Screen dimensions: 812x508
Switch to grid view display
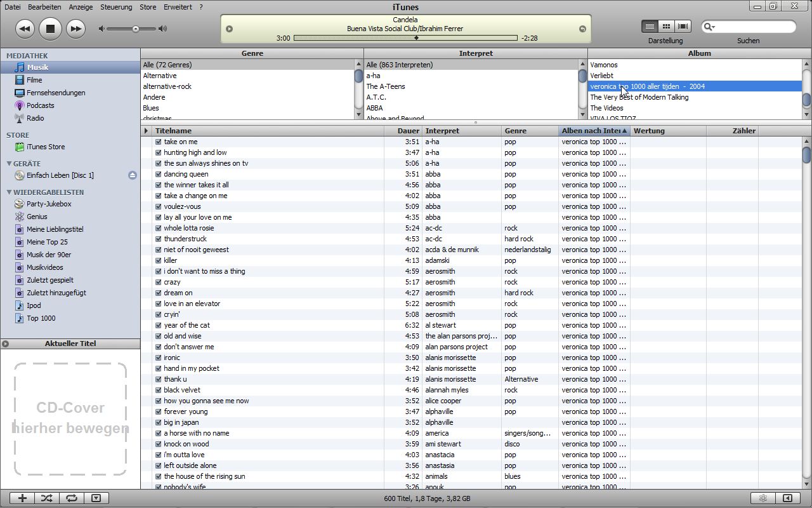click(666, 27)
